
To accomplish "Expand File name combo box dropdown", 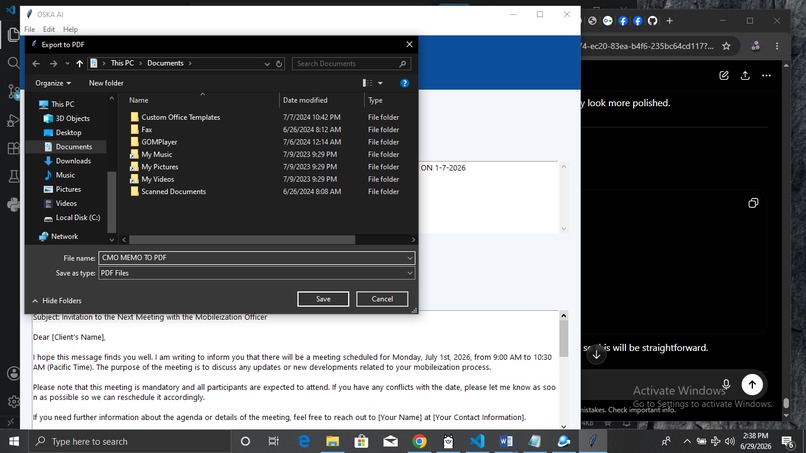I will pos(410,258).
